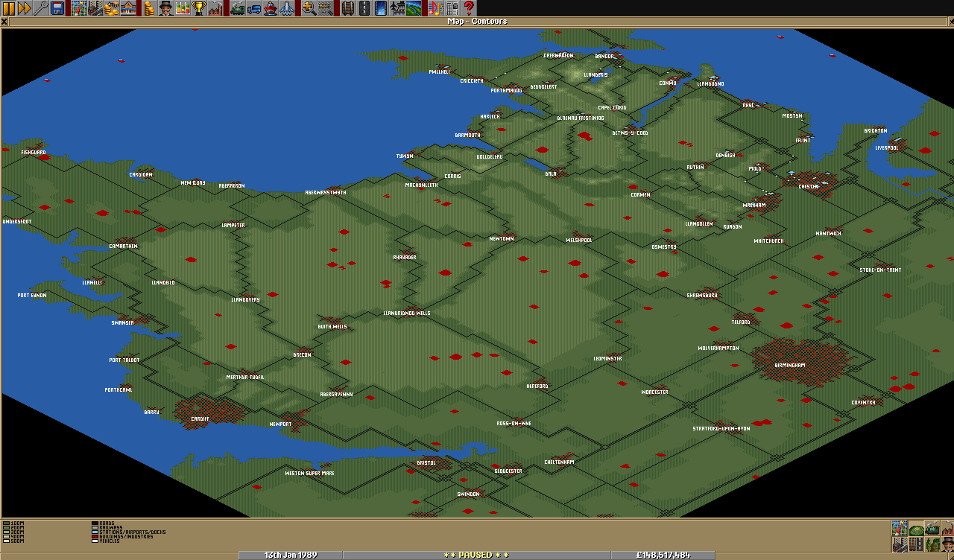Image resolution: width=954 pixels, height=560 pixels.
Task: Click the Swansea town label
Action: pos(122,322)
